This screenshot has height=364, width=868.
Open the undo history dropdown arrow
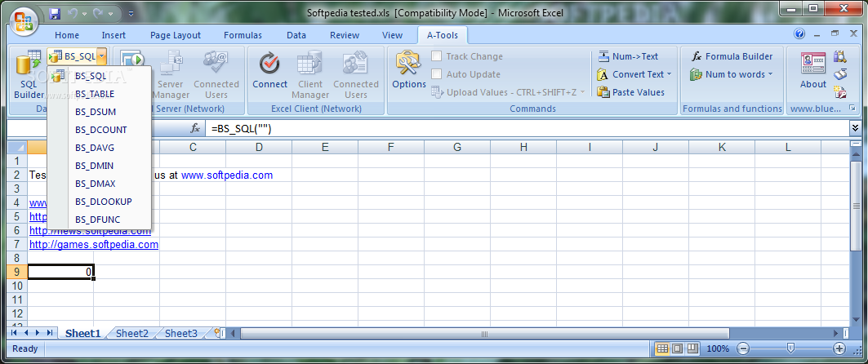tap(84, 13)
